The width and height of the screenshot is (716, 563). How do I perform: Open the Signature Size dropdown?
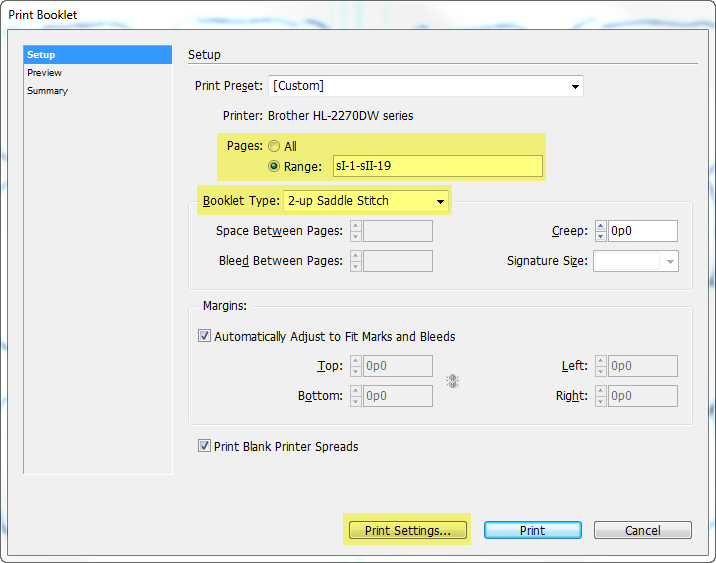click(636, 261)
